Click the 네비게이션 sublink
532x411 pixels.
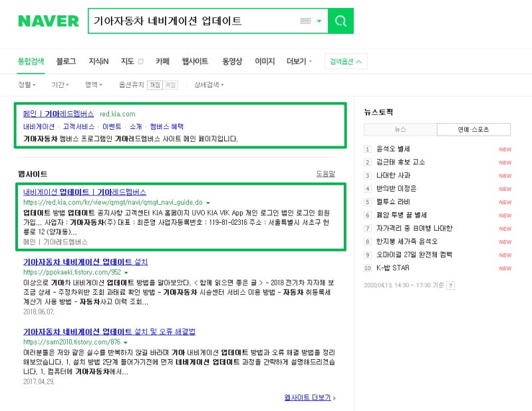(x=39, y=126)
